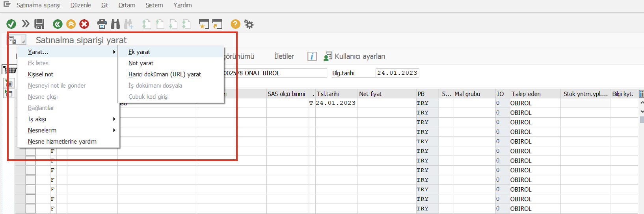Choose 'Not yarat' from the submenu
The image size is (644, 214).
tap(141, 63)
